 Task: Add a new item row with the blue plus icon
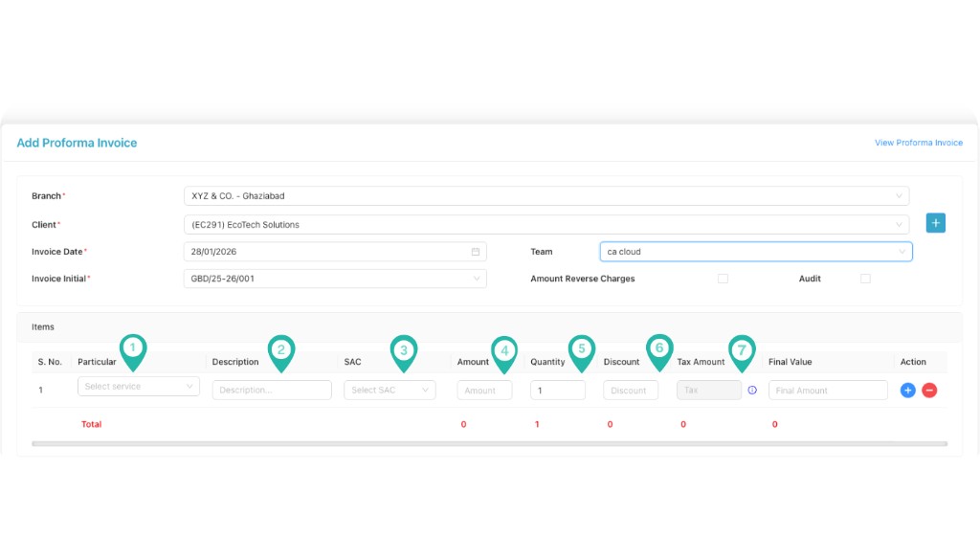coord(907,390)
